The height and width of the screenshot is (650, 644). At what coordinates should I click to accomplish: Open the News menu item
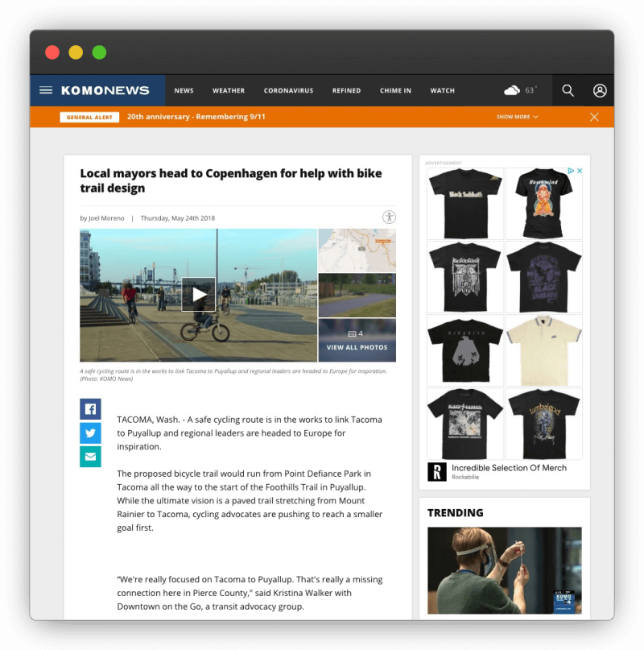(184, 91)
